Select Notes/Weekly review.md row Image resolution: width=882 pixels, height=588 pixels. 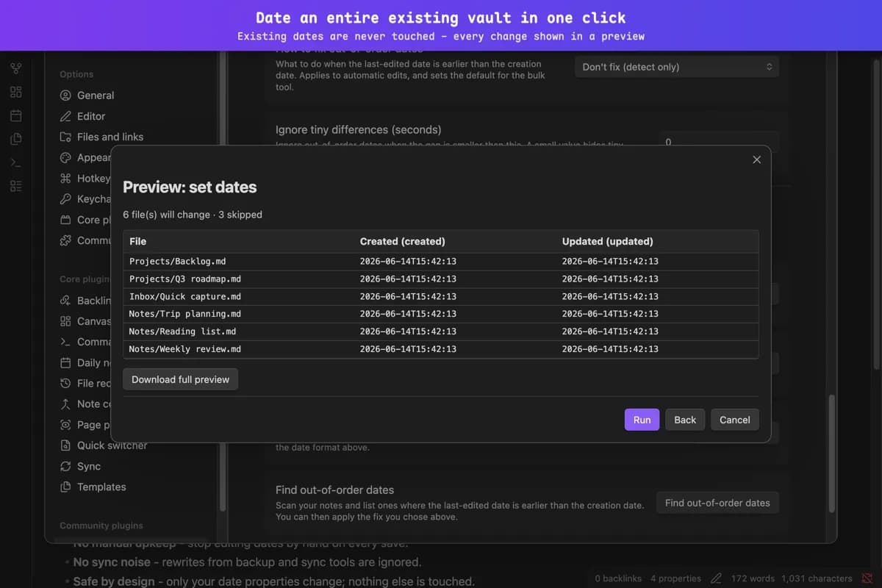click(441, 349)
